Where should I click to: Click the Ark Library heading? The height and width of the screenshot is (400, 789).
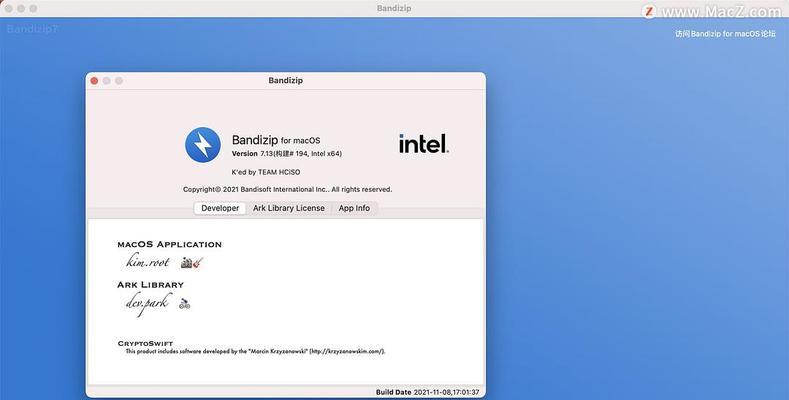tap(150, 285)
